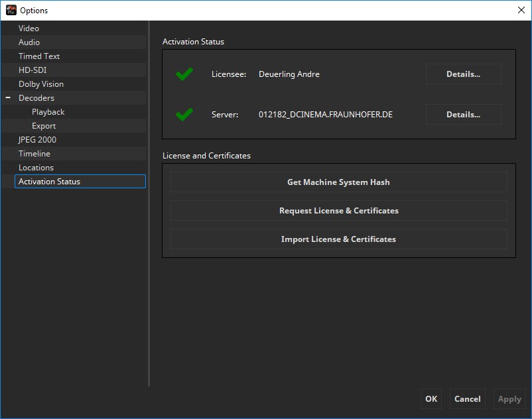Screen dimensions: 532x419
Task: Confirm the dialog with OK
Action: coord(431,398)
